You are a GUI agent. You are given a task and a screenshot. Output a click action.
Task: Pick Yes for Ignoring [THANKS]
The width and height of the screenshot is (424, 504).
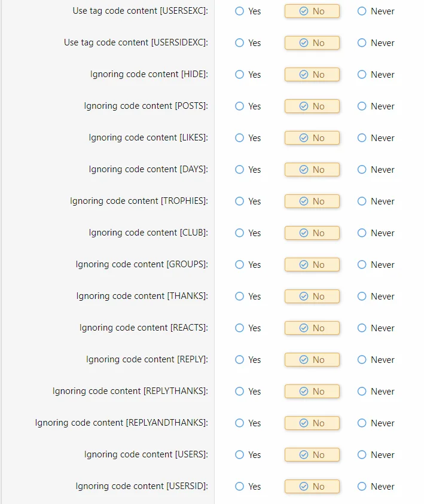240,297
